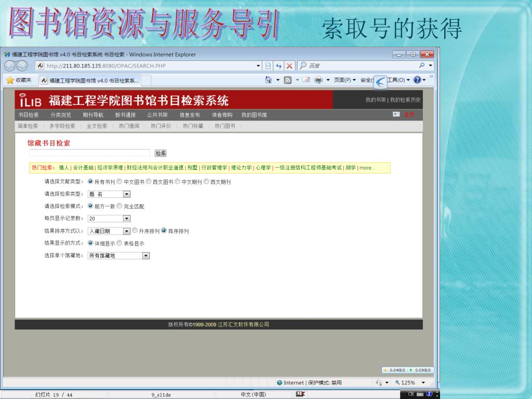Open the 我的检索历史 link

tap(405, 100)
